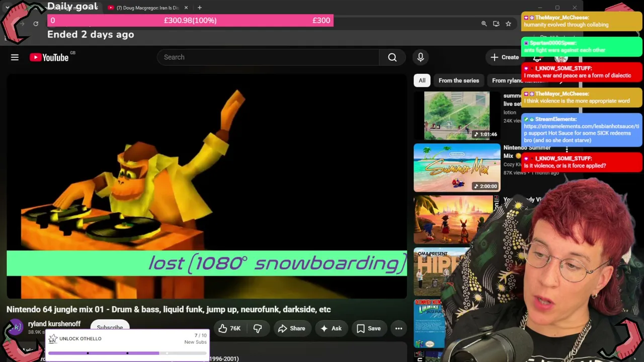Click the video player to pause playback
Image resolution: width=644 pixels, height=362 pixels.
tap(207, 187)
